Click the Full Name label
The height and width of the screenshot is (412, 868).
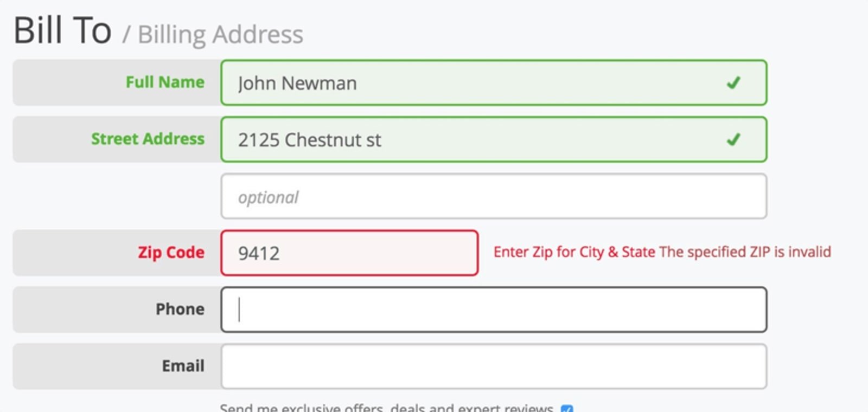point(165,82)
